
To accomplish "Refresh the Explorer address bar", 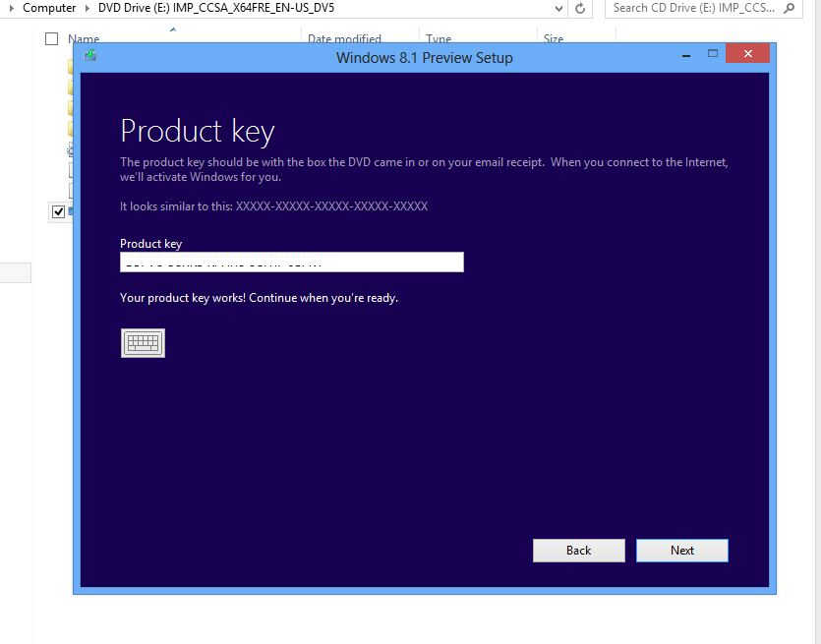I will [580, 9].
